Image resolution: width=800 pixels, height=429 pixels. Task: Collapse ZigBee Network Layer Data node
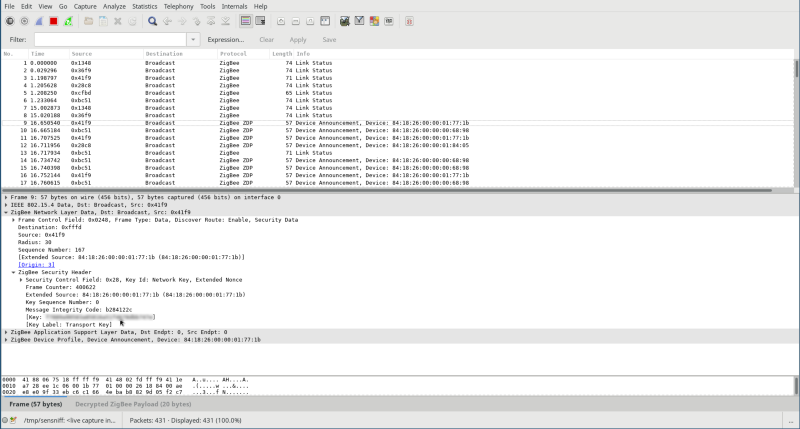[6, 212]
